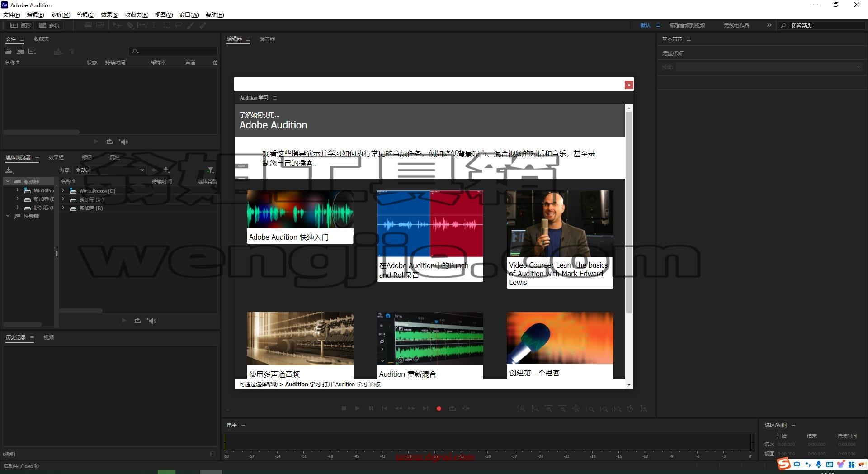Screen dimensions: 868x474
Task: Open Video Course Mark Edward Lewis card
Action: click(560, 239)
